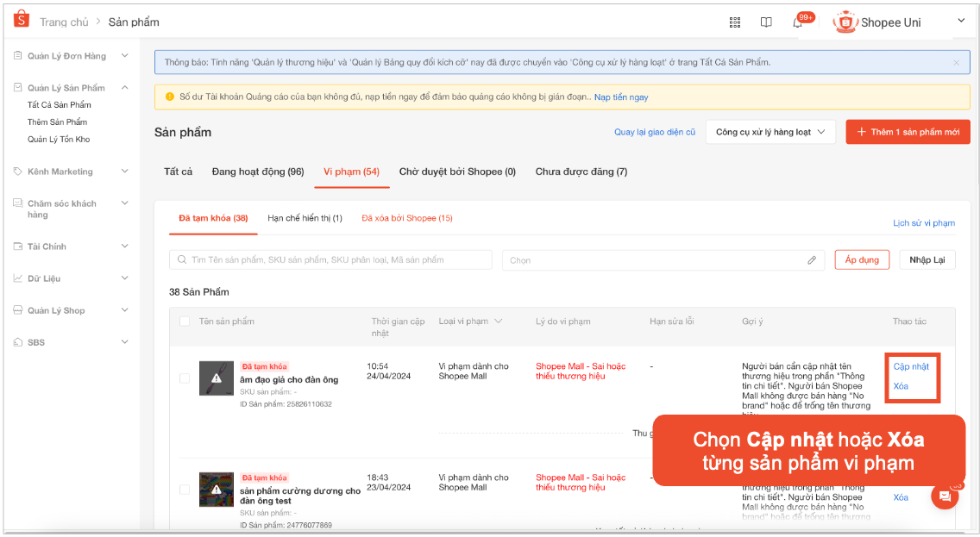The height and width of the screenshot is (537, 980).
Task: Open the app grid menu icon
Action: (735, 22)
